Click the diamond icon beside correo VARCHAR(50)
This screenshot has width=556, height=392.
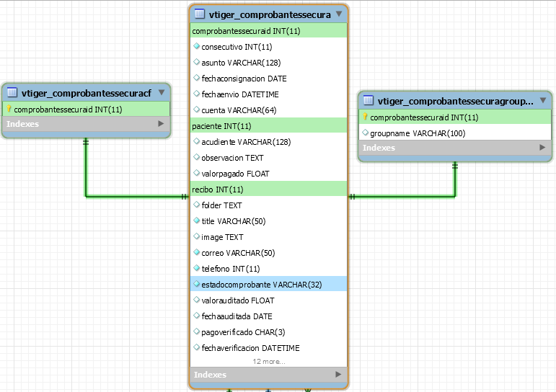click(x=196, y=252)
